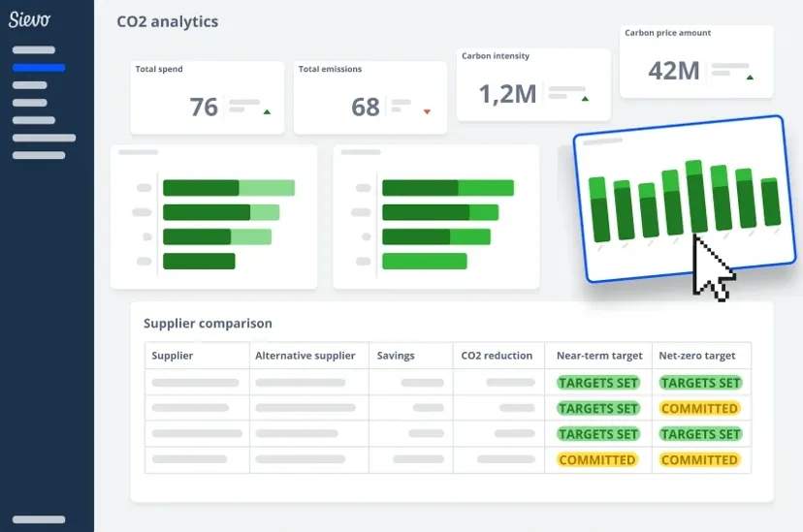Click green up arrow in Carbon price amount card

click(750, 78)
